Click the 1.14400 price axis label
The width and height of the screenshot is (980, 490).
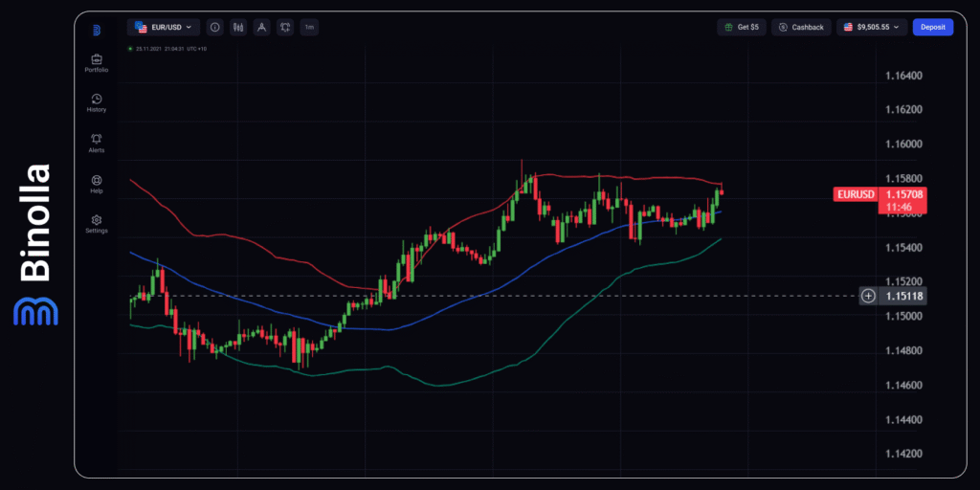click(903, 419)
